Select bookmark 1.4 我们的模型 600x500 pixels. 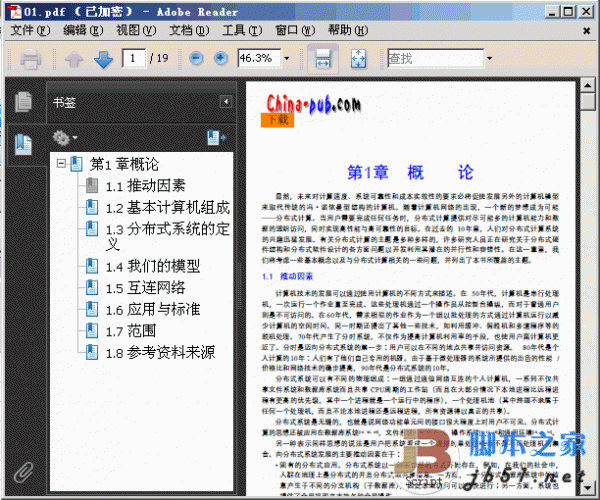tap(153, 266)
